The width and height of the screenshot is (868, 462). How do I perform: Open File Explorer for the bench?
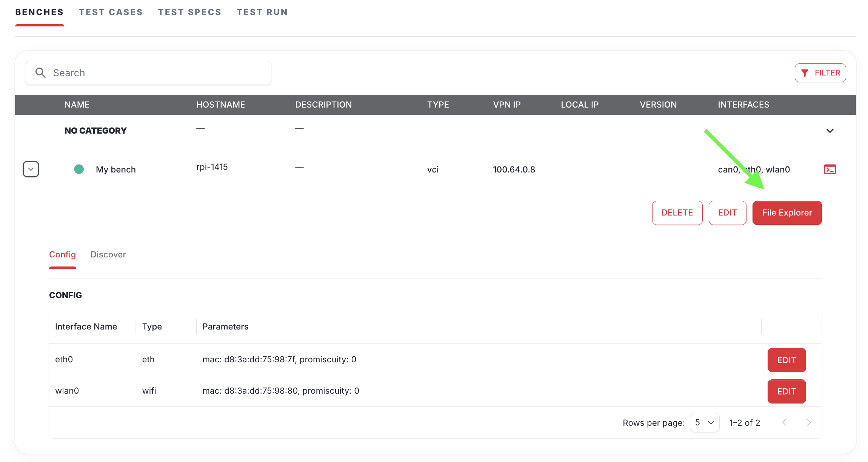(786, 213)
